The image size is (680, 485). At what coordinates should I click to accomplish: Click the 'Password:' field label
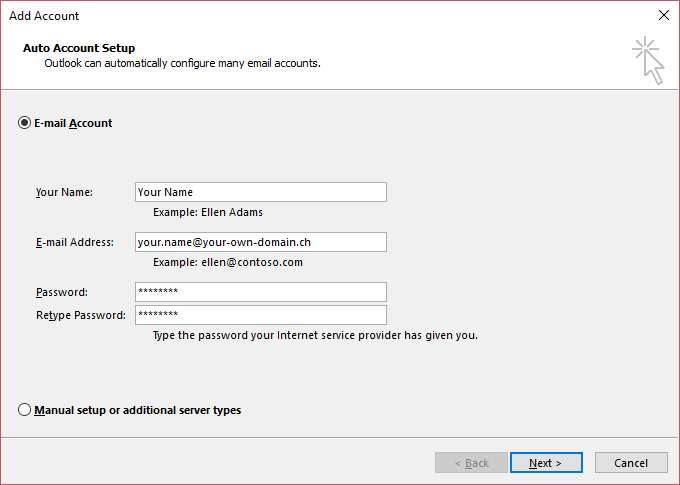tap(62, 292)
